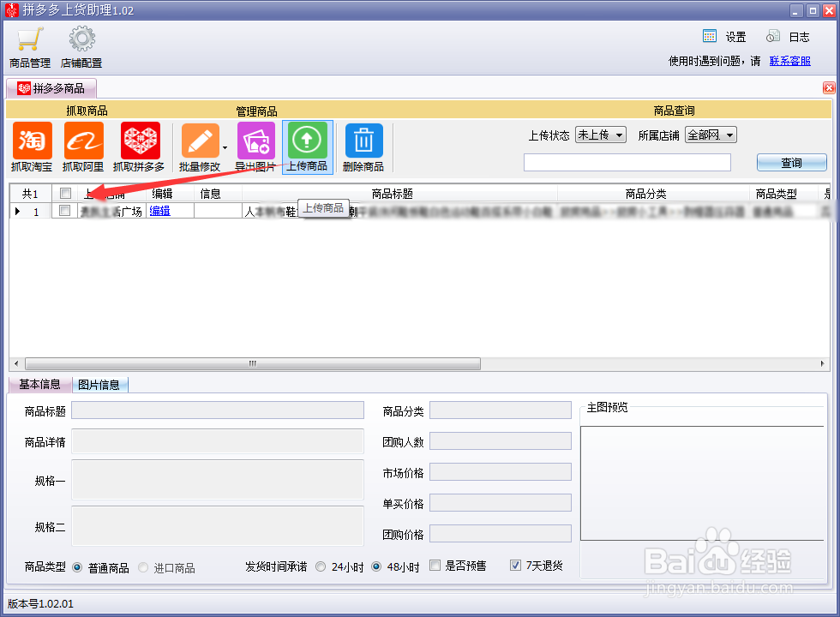
Task: Check the checkbox for row 1
Action: [65, 211]
